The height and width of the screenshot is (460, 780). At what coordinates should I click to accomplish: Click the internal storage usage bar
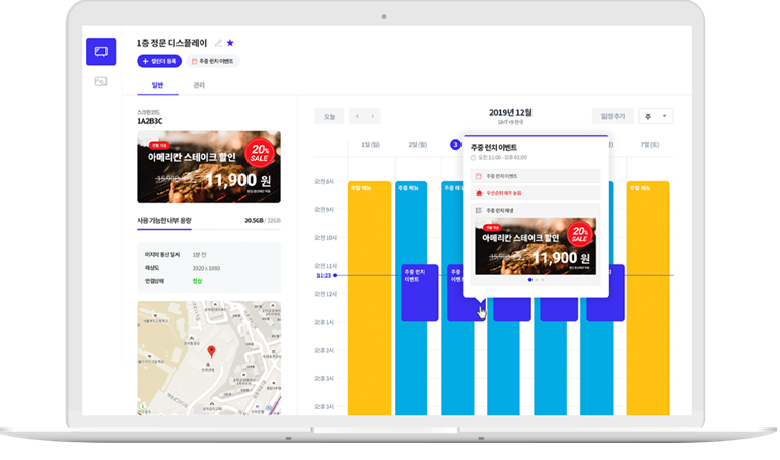[209, 229]
